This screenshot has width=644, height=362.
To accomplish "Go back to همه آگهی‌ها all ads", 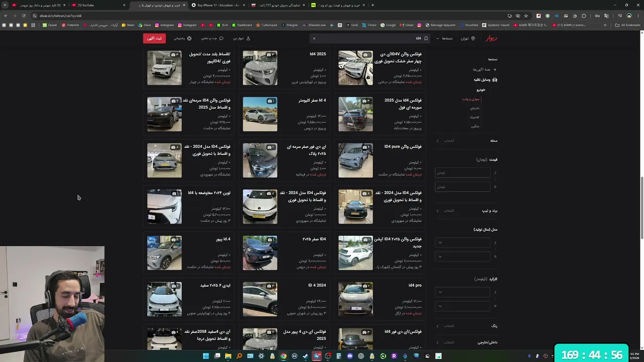I will point(485,69).
